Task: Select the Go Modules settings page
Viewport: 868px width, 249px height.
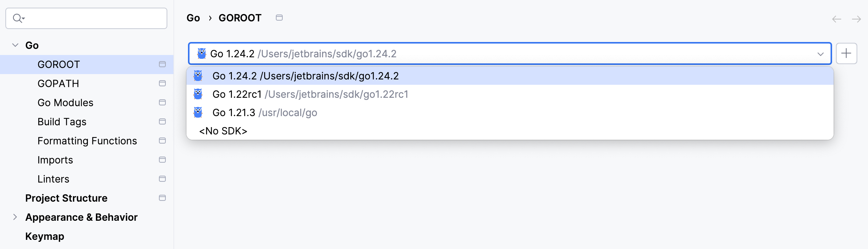Action: (66, 102)
